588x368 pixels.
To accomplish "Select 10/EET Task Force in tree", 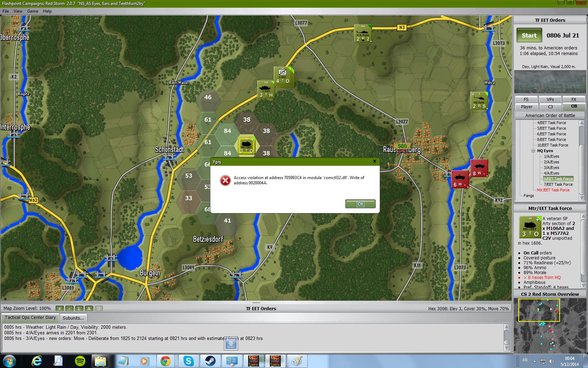I will pos(553,145).
